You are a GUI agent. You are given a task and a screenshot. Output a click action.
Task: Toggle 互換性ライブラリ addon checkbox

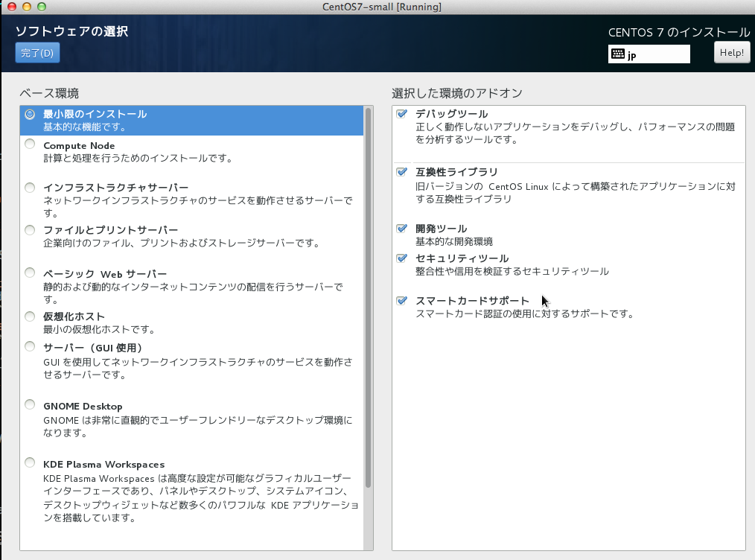tap(402, 172)
